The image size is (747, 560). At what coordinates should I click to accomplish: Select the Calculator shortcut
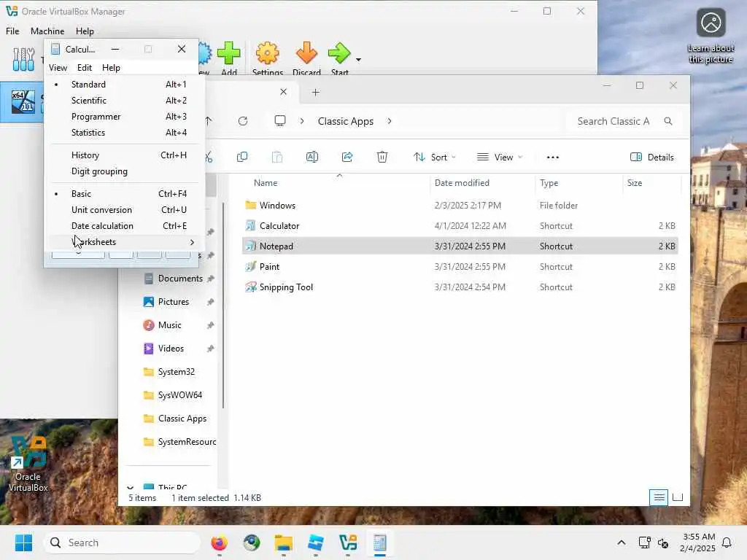pyautogui.click(x=460, y=226)
